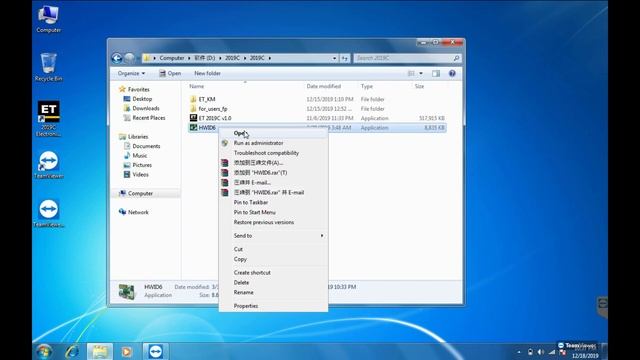Choose Copy from context menu
The width and height of the screenshot is (640, 360).
tap(273, 259)
